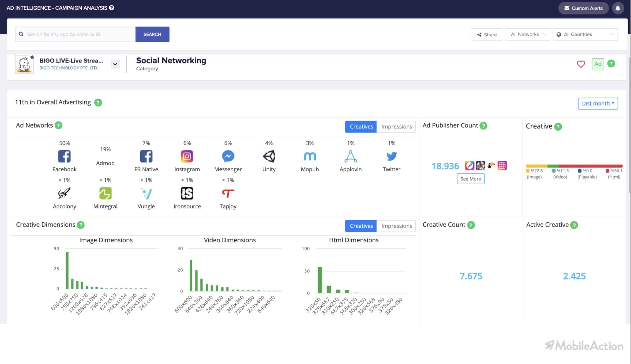The image size is (631, 364).
Task: Show help for Ad Publisher Count
Action: click(483, 126)
